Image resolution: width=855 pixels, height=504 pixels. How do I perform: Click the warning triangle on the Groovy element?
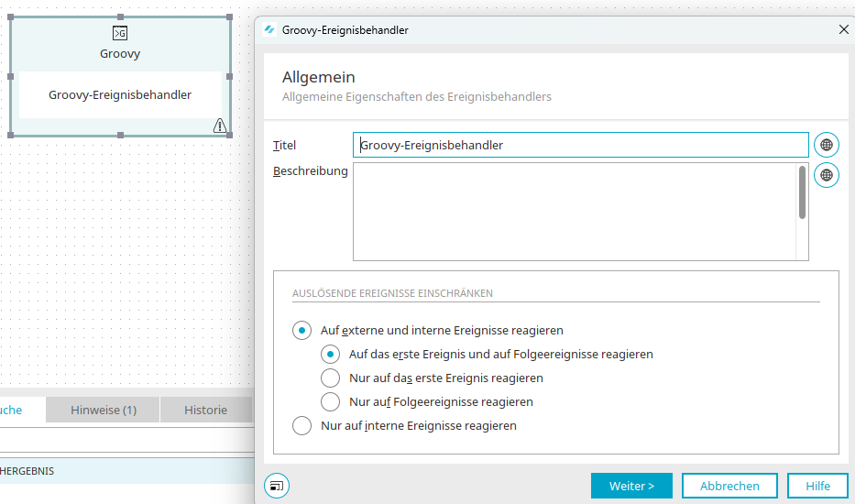click(x=220, y=126)
